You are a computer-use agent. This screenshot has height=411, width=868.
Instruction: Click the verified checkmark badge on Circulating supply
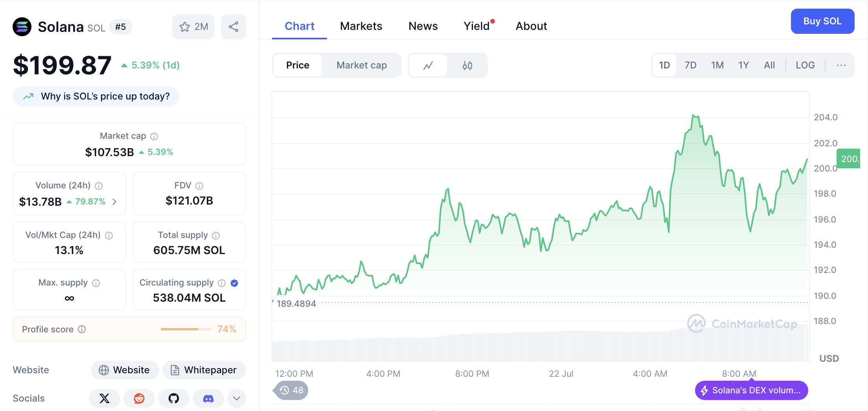click(234, 283)
